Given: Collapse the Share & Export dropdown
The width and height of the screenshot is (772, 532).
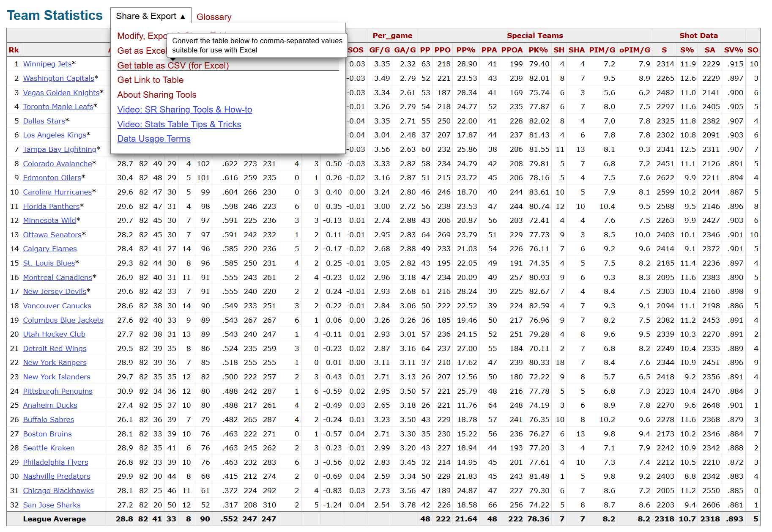Looking at the screenshot, I should 151,16.
